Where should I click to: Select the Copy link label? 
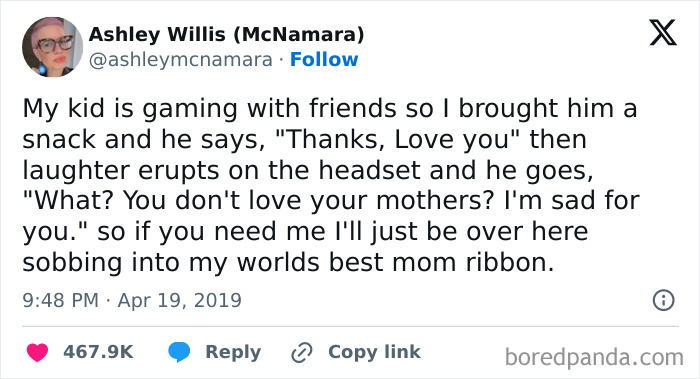[x=374, y=352]
